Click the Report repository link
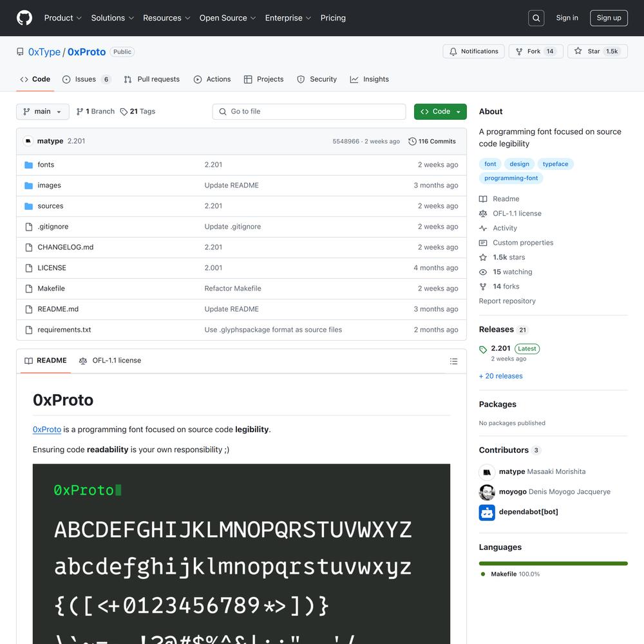 click(x=507, y=301)
